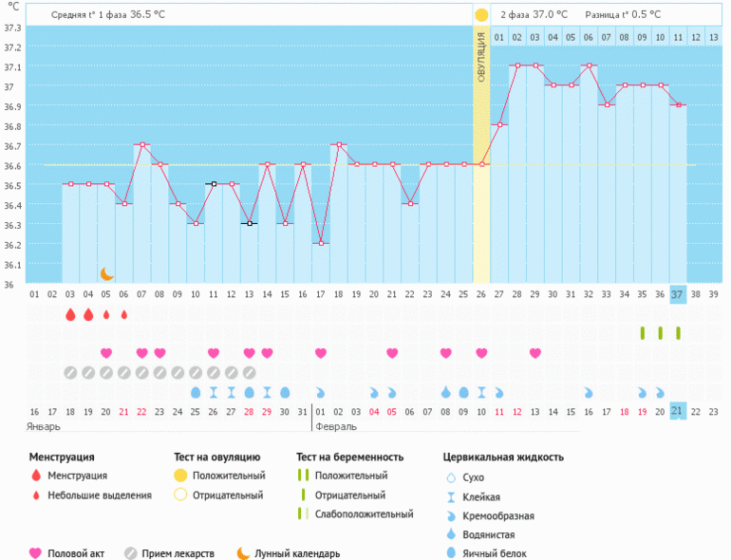
Task: Select the highlighted cycle day 37
Action: [677, 294]
